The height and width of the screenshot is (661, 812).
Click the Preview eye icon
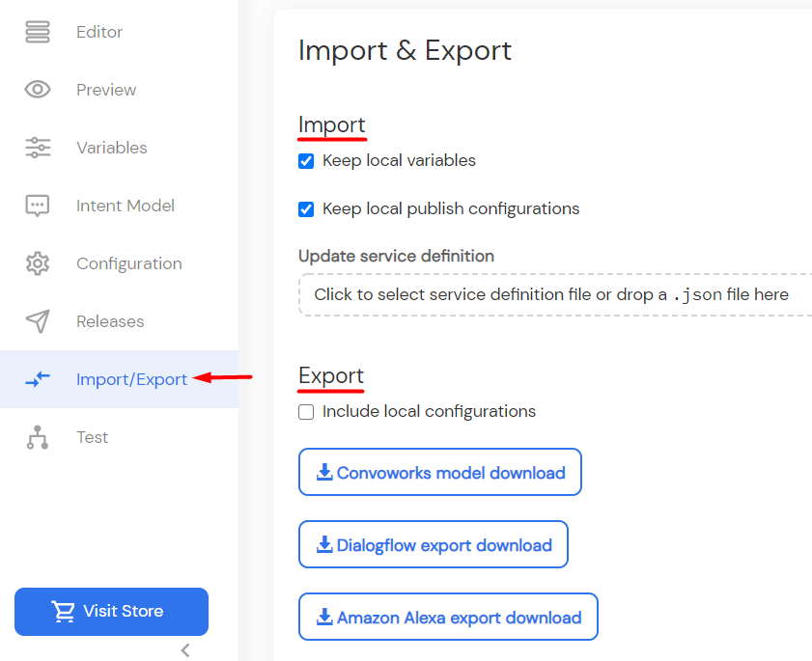38,90
